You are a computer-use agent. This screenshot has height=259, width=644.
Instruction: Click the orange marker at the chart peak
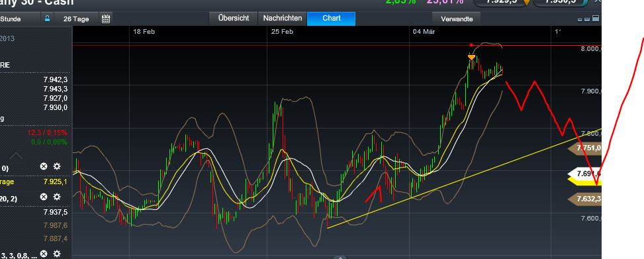pyautogui.click(x=471, y=57)
